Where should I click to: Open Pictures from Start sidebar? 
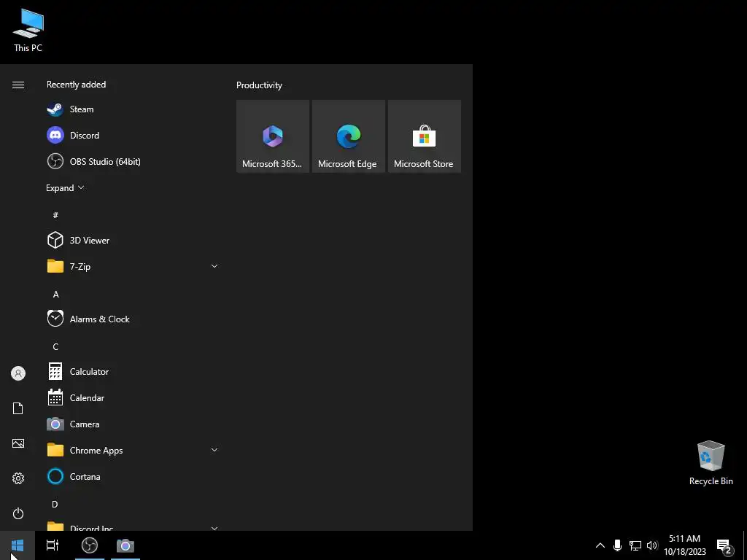point(18,443)
